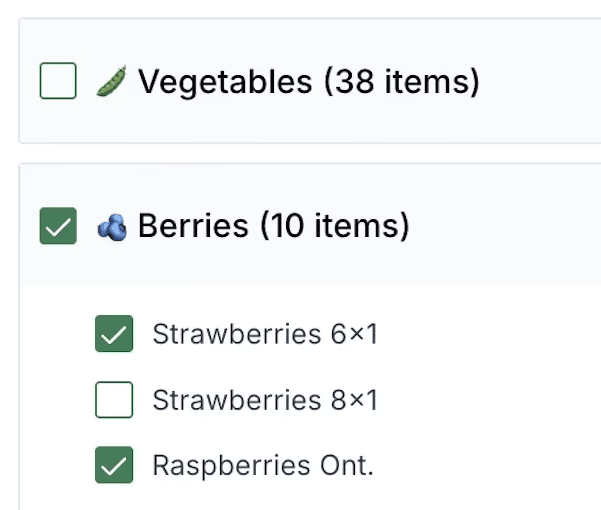Expand the Vegetables (38 items) section header
This screenshot has width=601, height=510.
(x=308, y=81)
